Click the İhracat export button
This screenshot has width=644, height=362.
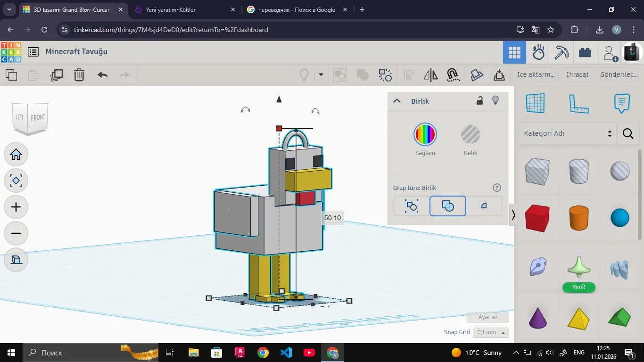tap(578, 74)
